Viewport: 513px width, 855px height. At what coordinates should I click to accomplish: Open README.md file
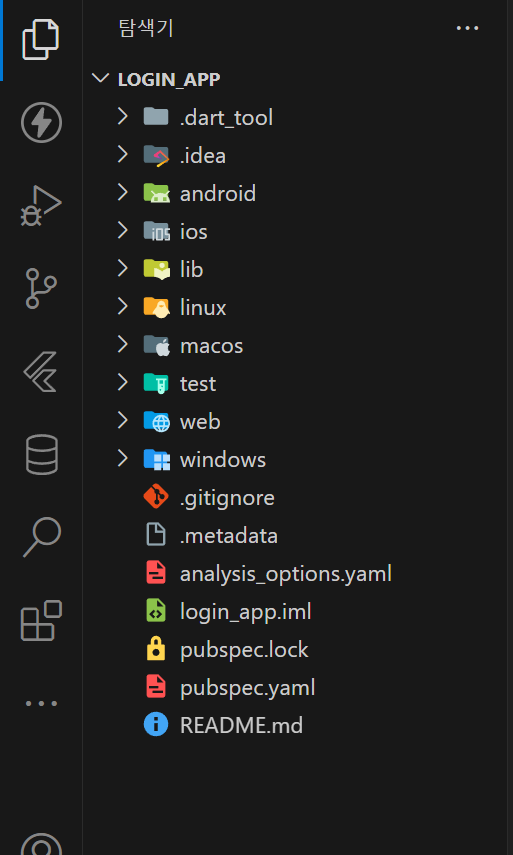pyautogui.click(x=242, y=726)
